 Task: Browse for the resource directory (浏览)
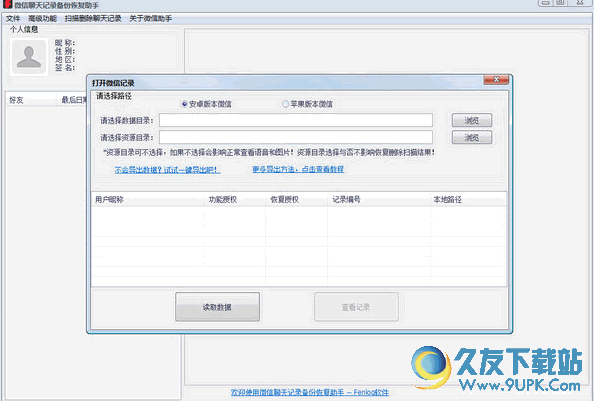(472, 137)
